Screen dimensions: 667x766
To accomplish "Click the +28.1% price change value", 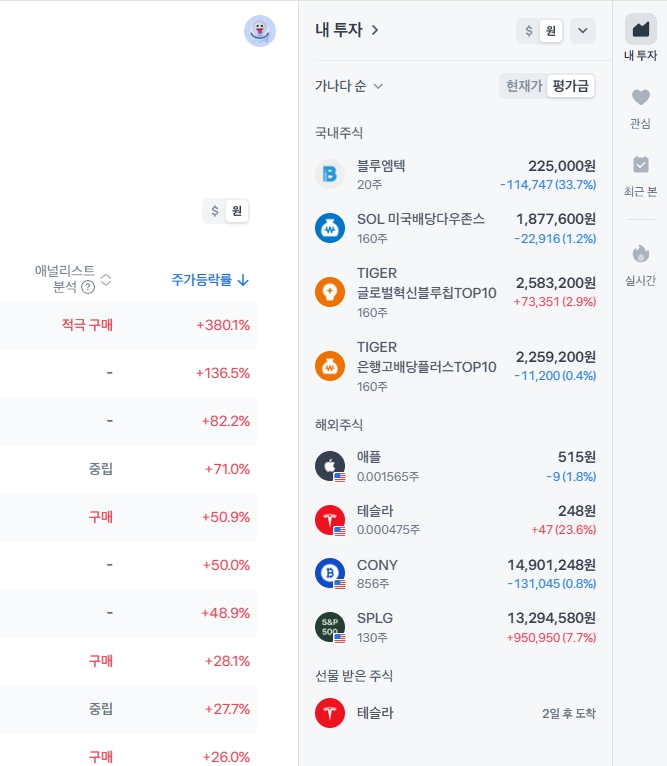I will tap(227, 661).
